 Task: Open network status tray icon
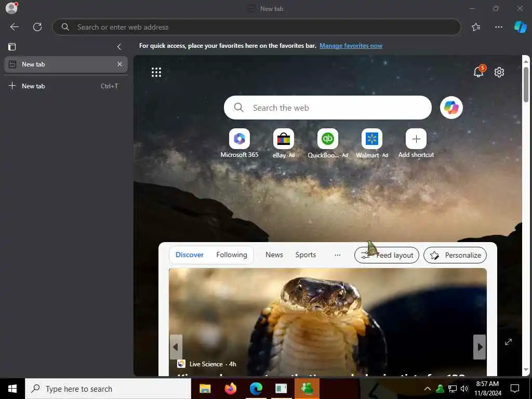point(453,389)
